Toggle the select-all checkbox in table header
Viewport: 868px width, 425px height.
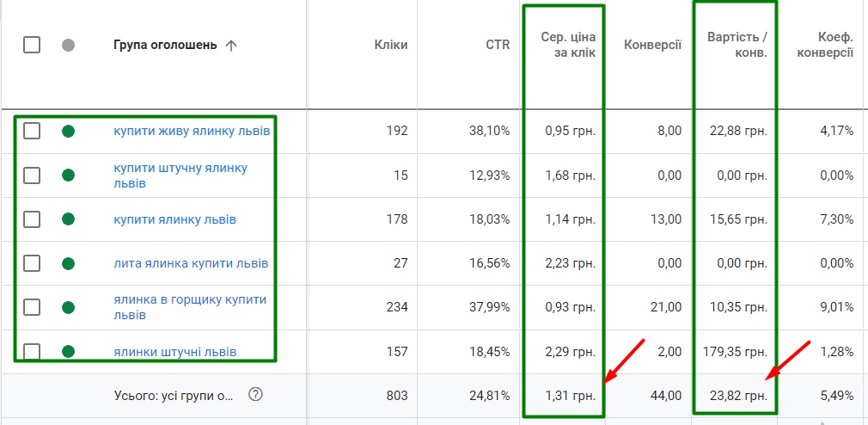pyautogui.click(x=32, y=45)
